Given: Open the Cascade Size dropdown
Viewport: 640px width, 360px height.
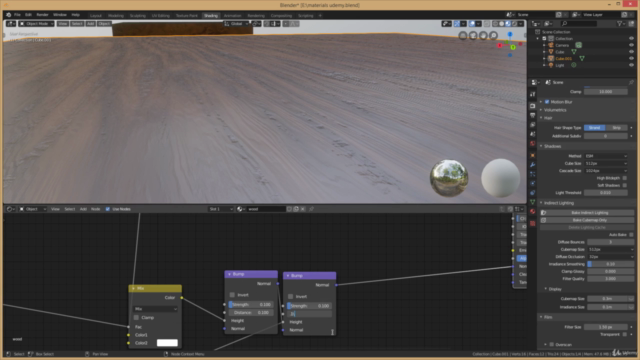Looking at the screenshot, I should tap(606, 171).
